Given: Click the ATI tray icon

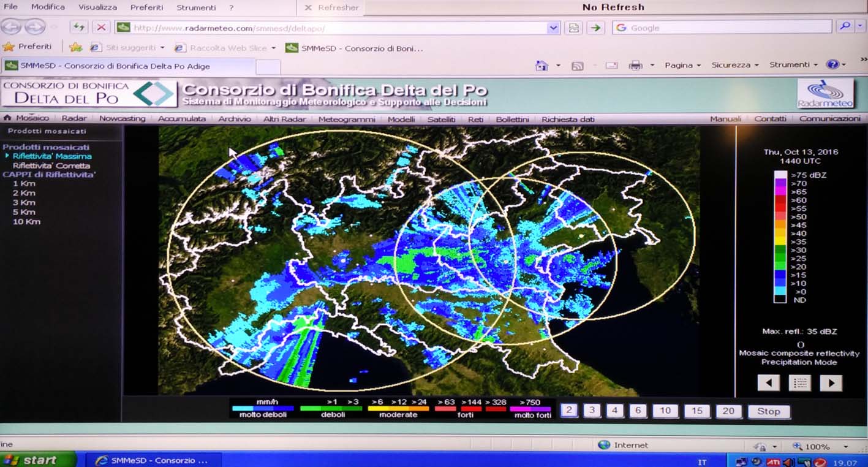Looking at the screenshot, I should point(774,461).
